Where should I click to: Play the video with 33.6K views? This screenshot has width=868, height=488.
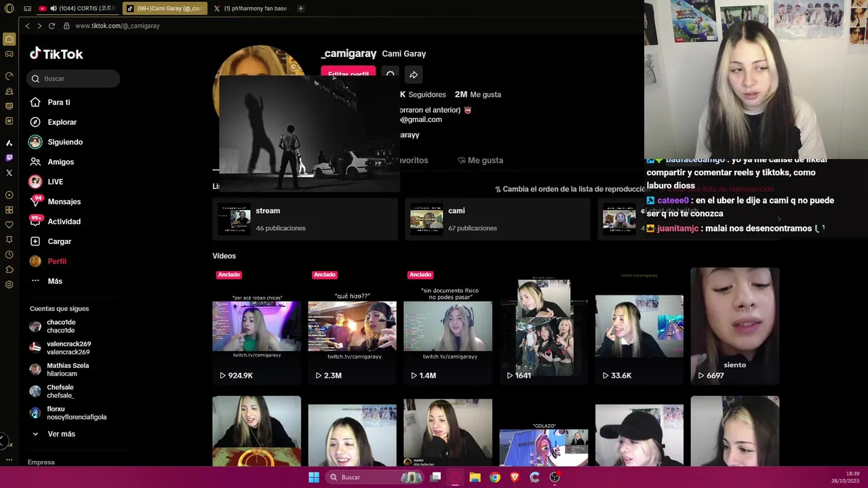(x=639, y=326)
